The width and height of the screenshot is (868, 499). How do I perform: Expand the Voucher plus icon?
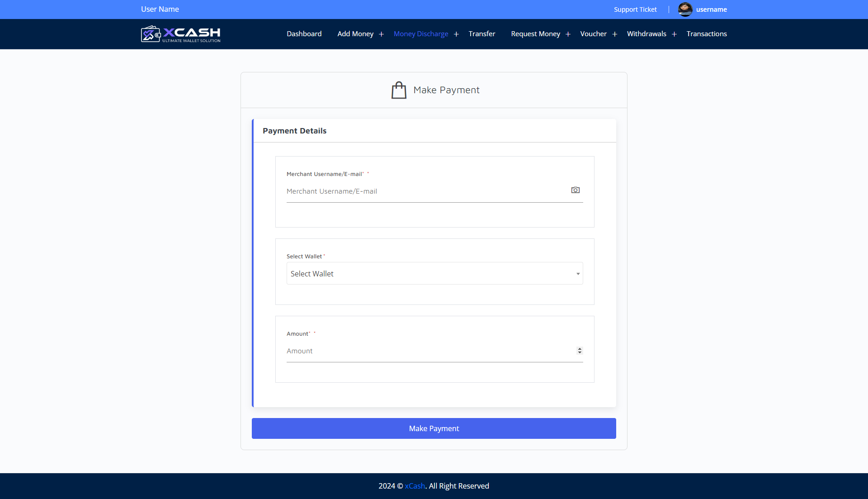click(x=615, y=34)
